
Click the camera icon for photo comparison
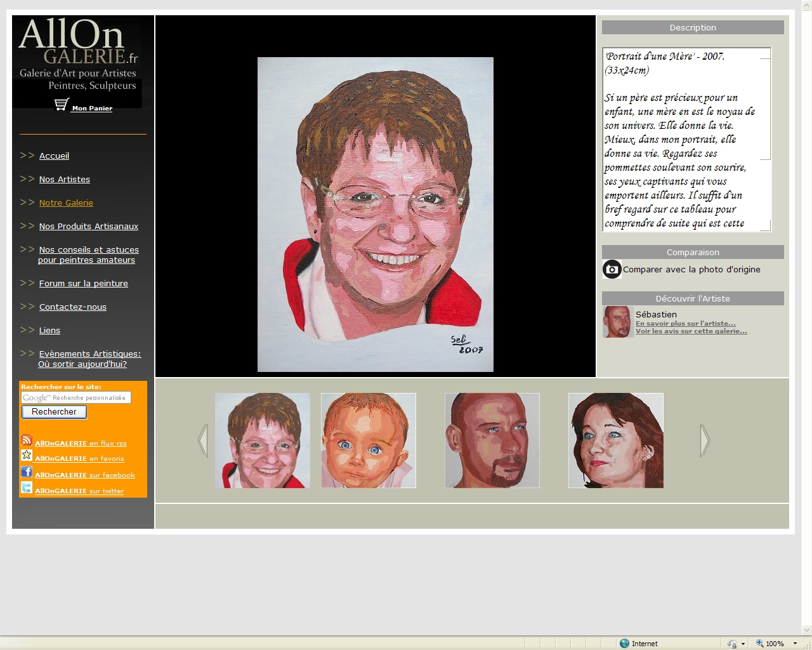click(x=612, y=269)
